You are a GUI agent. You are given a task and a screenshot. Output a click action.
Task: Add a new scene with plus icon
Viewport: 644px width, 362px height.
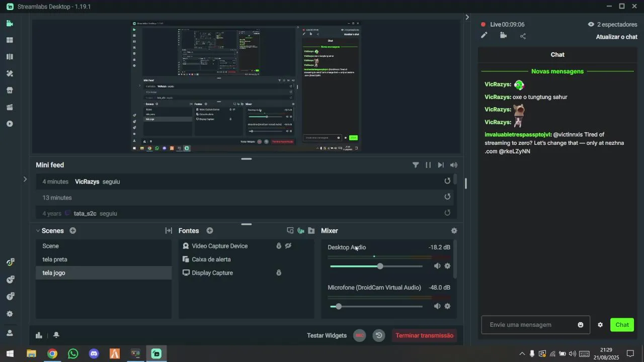click(73, 231)
